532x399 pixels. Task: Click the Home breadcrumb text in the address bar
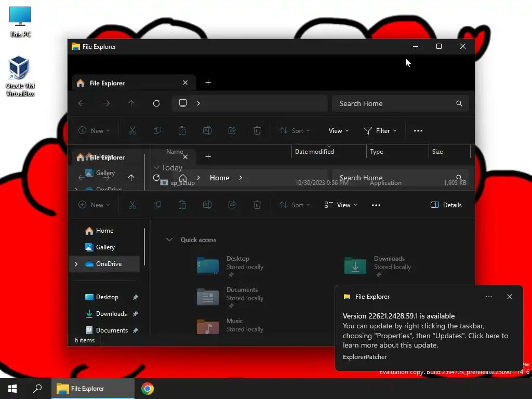pyautogui.click(x=220, y=178)
